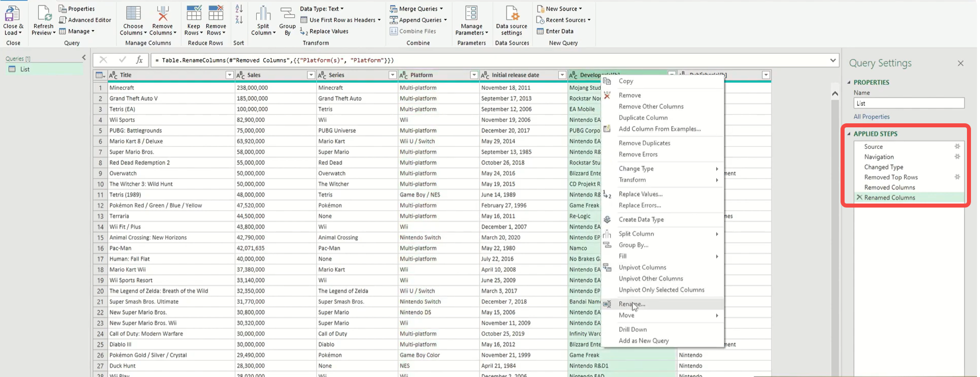Click the ribbon Split Column button
Viewport: 980px width, 377px height.
pyautogui.click(x=263, y=20)
